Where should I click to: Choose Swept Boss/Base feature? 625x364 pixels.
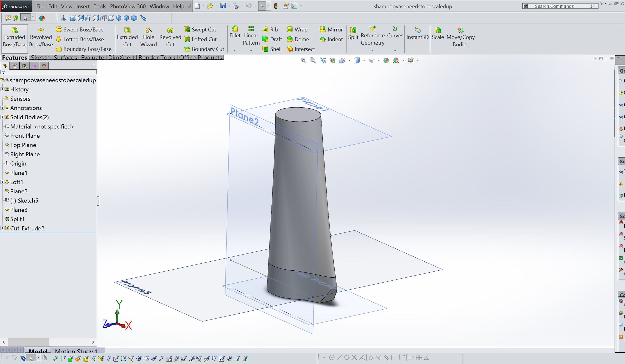click(x=80, y=29)
